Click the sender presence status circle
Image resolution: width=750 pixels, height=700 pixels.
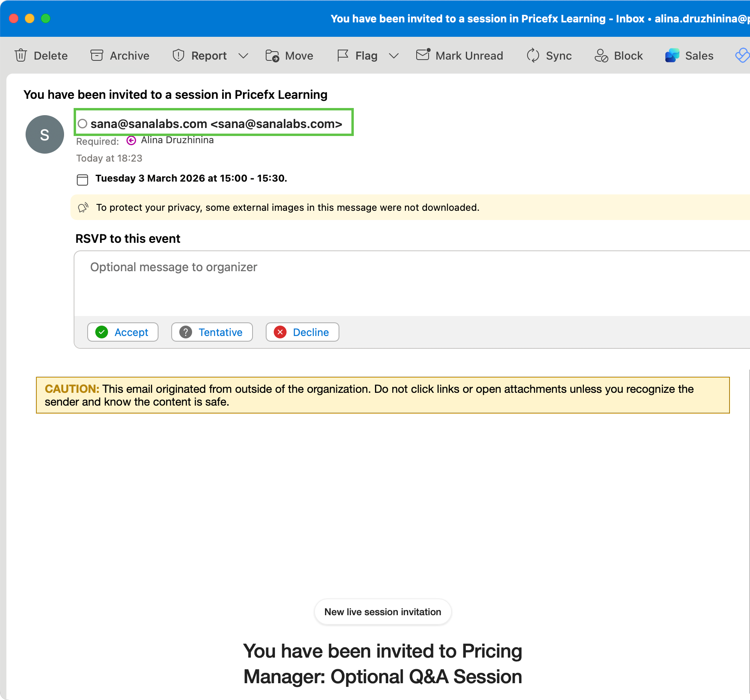pos(82,124)
